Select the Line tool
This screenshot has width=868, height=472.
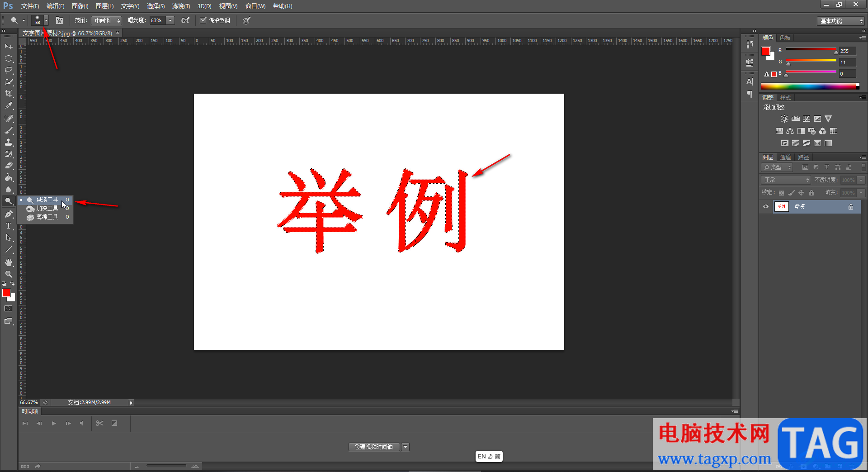(x=9, y=249)
